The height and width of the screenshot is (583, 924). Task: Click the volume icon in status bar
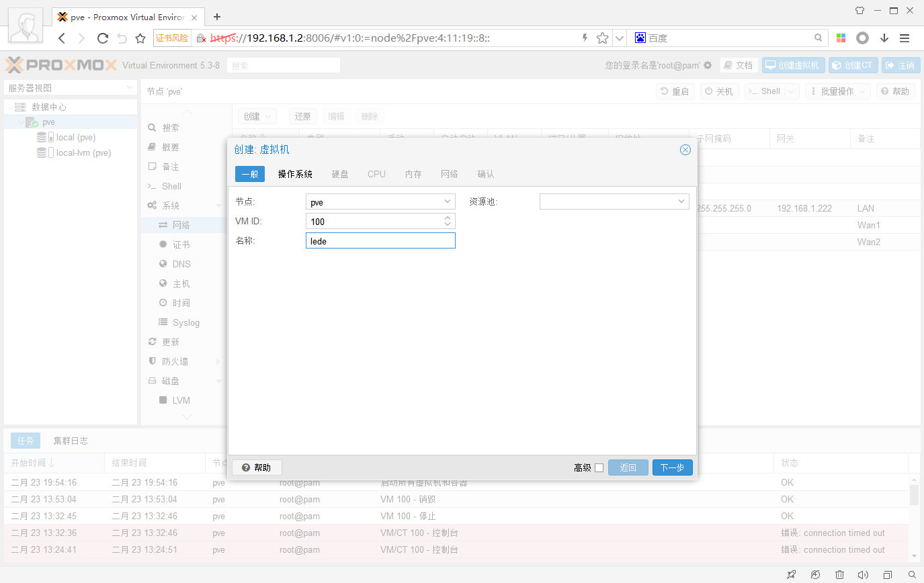pos(864,575)
